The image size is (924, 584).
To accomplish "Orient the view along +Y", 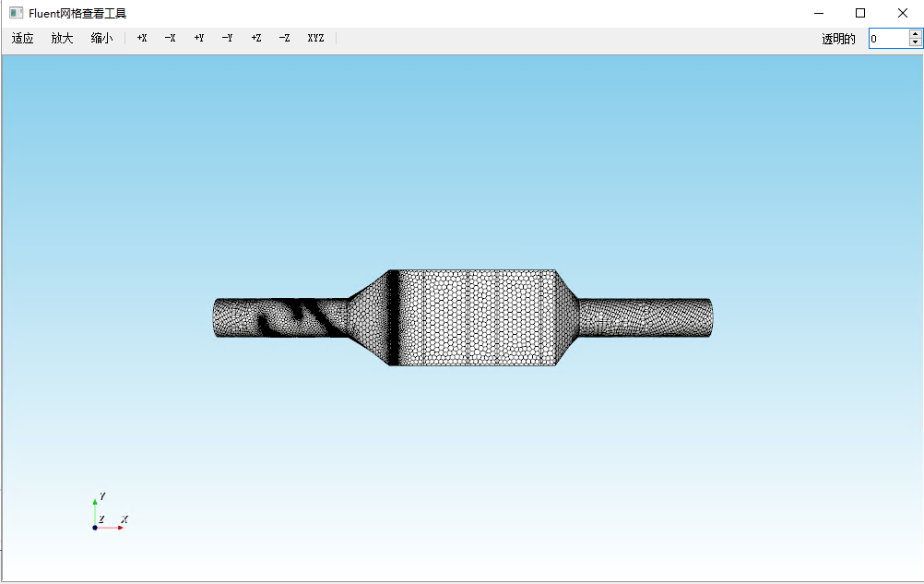I will pos(198,39).
